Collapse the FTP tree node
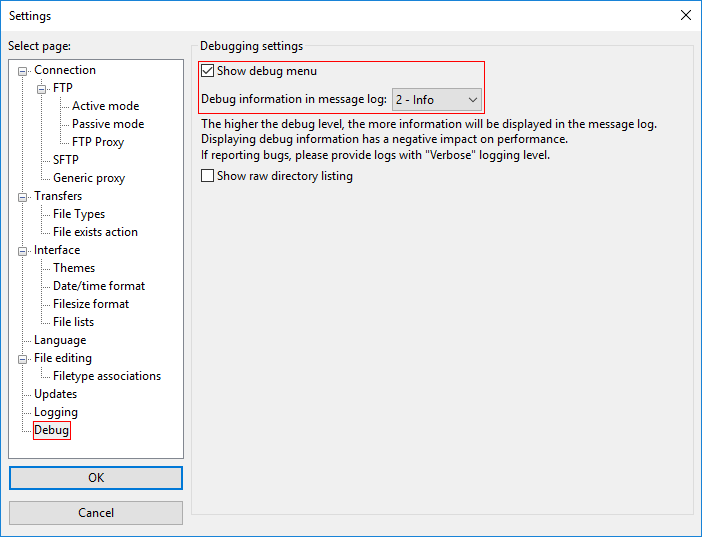The width and height of the screenshot is (702, 537). click(43, 89)
